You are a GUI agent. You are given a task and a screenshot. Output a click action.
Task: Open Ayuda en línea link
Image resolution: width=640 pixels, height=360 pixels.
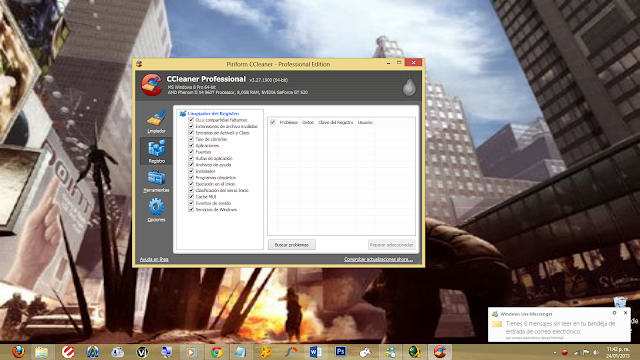pos(154,259)
